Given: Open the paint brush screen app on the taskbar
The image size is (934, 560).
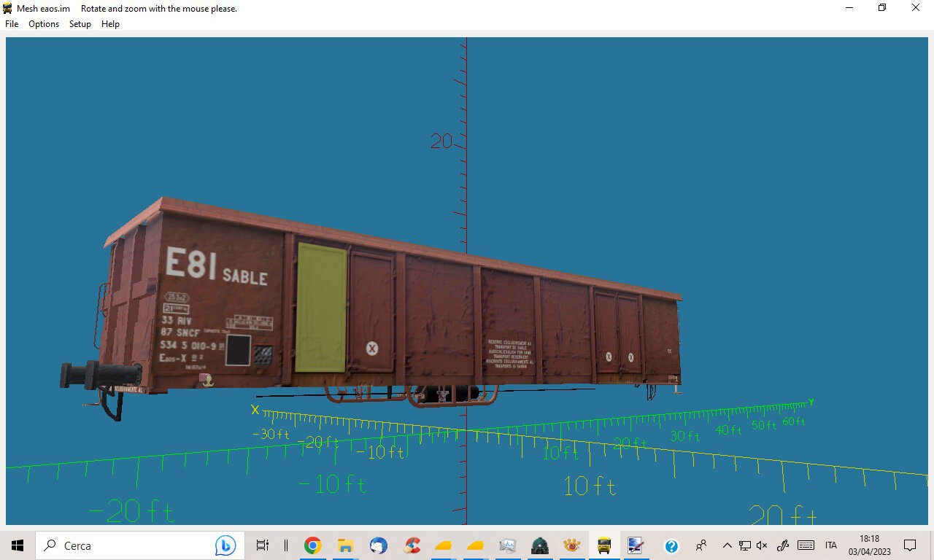Looking at the screenshot, I should coord(636,545).
